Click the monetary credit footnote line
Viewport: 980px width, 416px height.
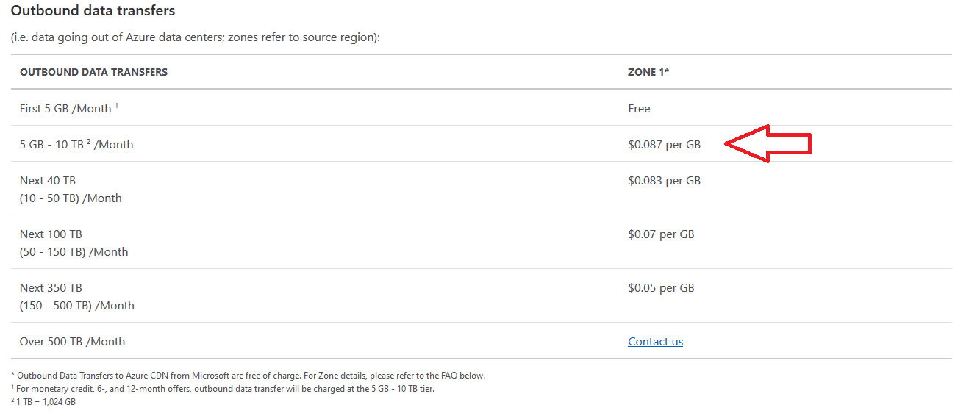coord(223,388)
